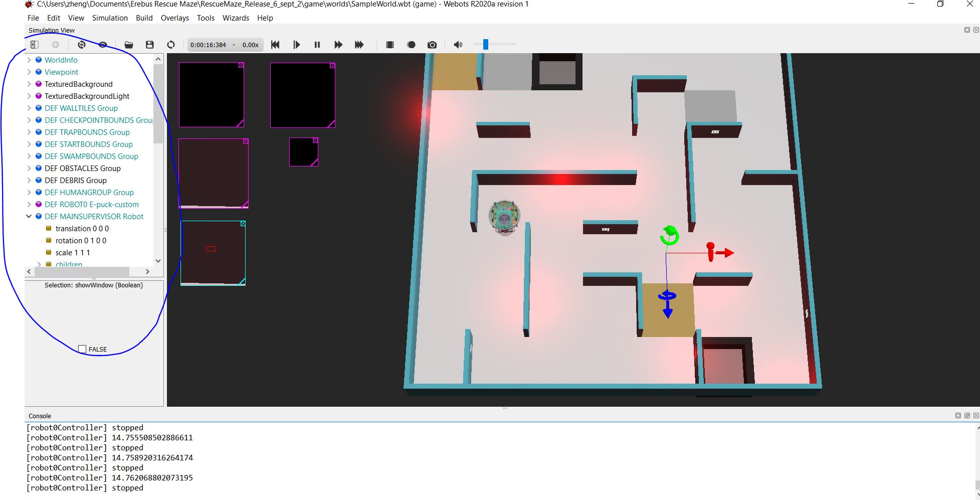
Task: Toggle the showWindow FALSE checkbox
Action: [x=83, y=349]
